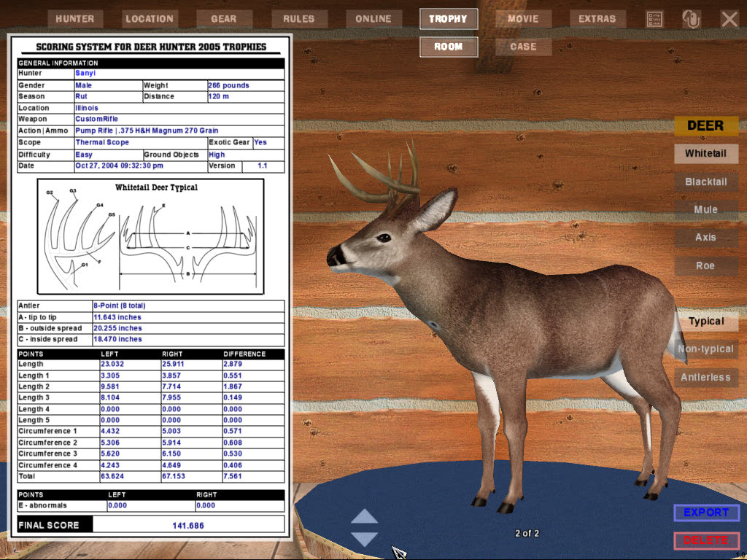The height and width of the screenshot is (560, 747).
Task: Click inside spread 18.470 inches
Action: click(117, 339)
